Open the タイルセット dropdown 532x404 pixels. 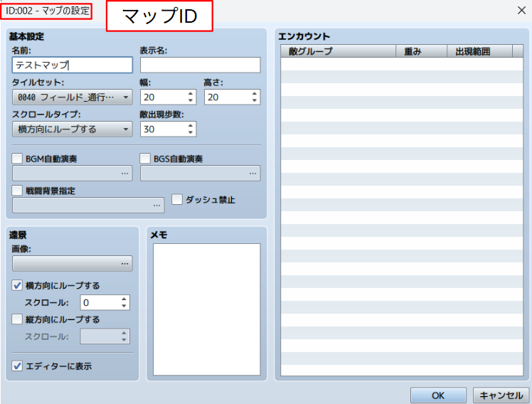coord(73,97)
